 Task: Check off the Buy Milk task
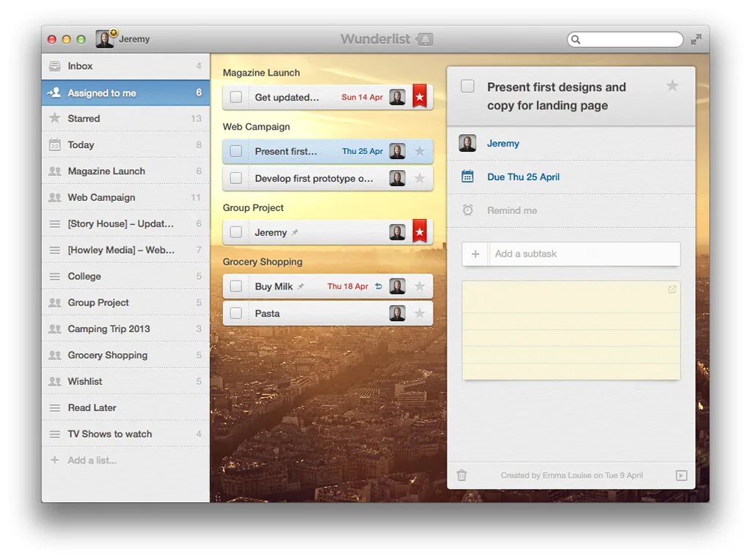[236, 286]
